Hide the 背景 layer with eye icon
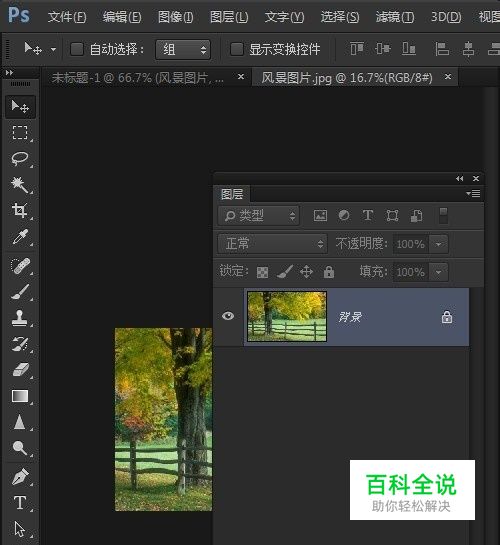 (x=228, y=316)
